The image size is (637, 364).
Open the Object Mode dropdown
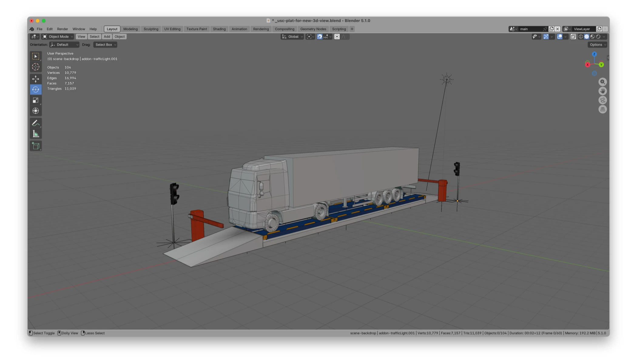(58, 37)
